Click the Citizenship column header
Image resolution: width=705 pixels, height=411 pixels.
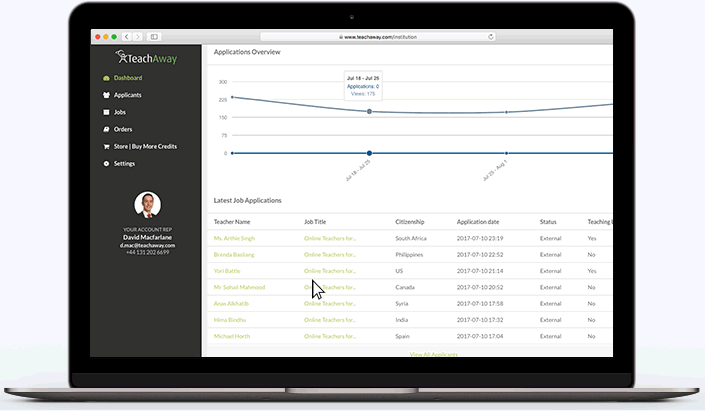click(x=410, y=222)
